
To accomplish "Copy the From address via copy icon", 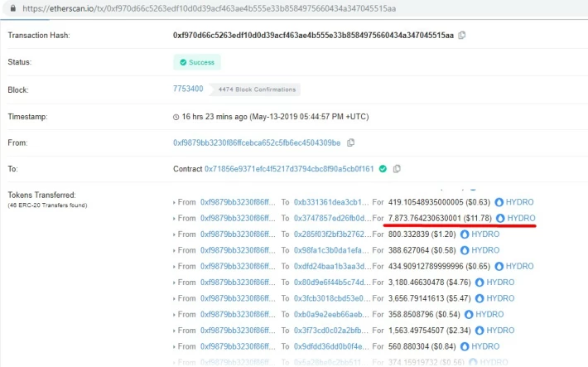I will (350, 142).
